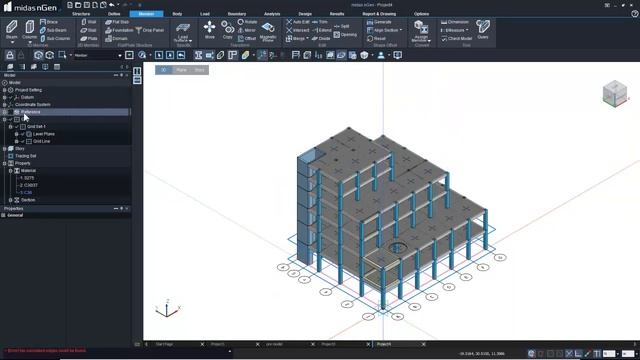This screenshot has width=640, height=360.
Task: Expand the Coordinate System tree node
Action: coord(4,104)
